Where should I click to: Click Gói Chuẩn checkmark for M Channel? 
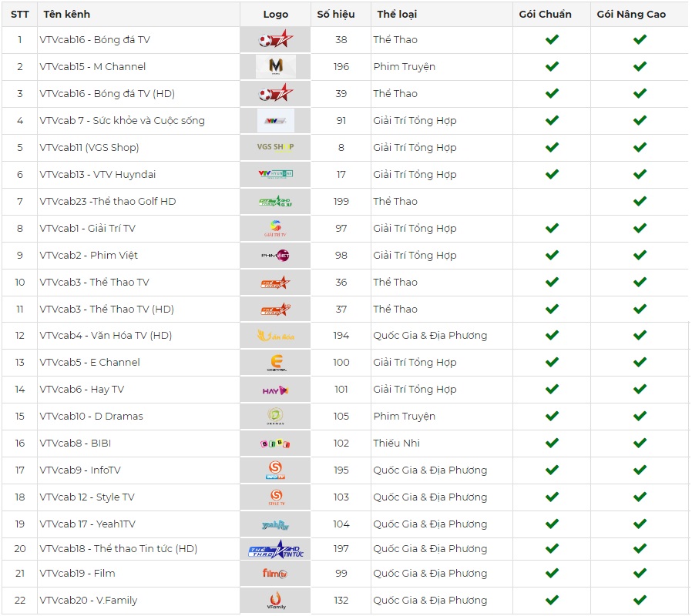point(552,67)
